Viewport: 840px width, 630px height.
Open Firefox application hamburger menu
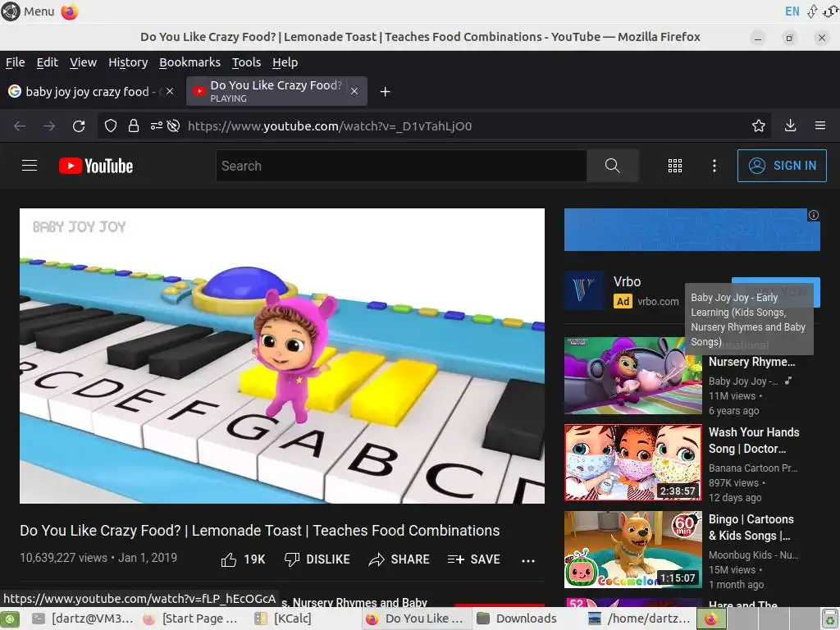[x=820, y=126]
